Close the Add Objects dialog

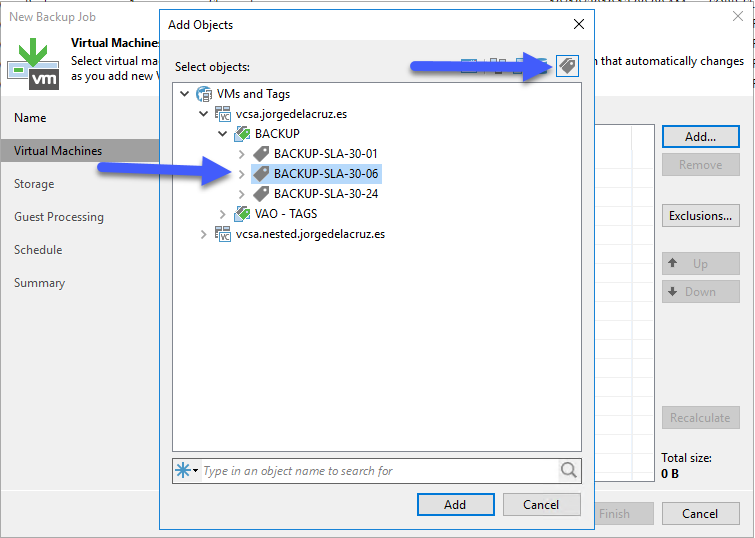point(579,24)
